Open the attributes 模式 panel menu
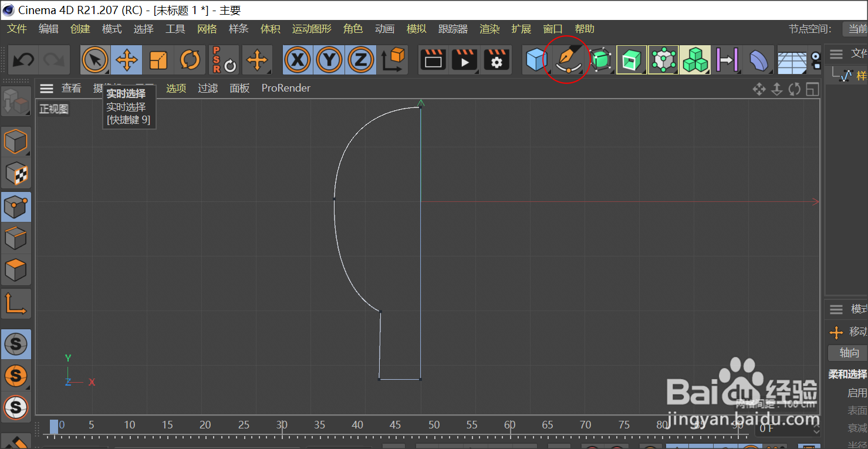The height and width of the screenshot is (449, 868). click(x=836, y=309)
